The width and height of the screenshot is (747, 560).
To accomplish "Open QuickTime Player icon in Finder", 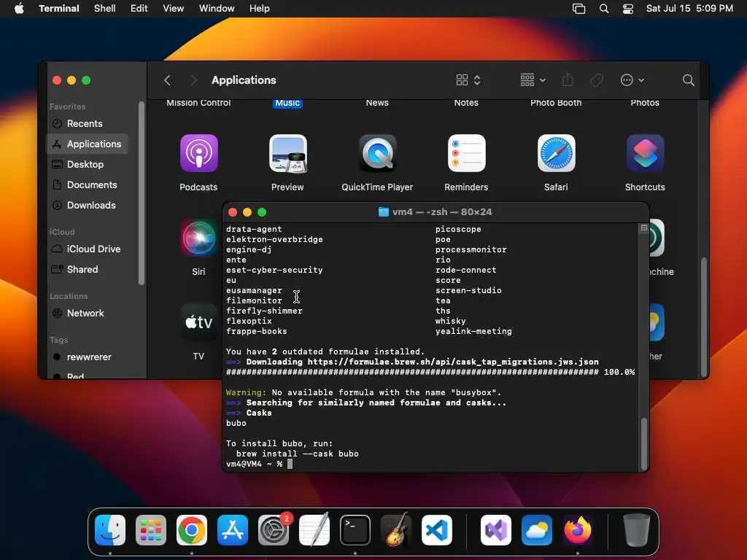I will click(x=377, y=153).
